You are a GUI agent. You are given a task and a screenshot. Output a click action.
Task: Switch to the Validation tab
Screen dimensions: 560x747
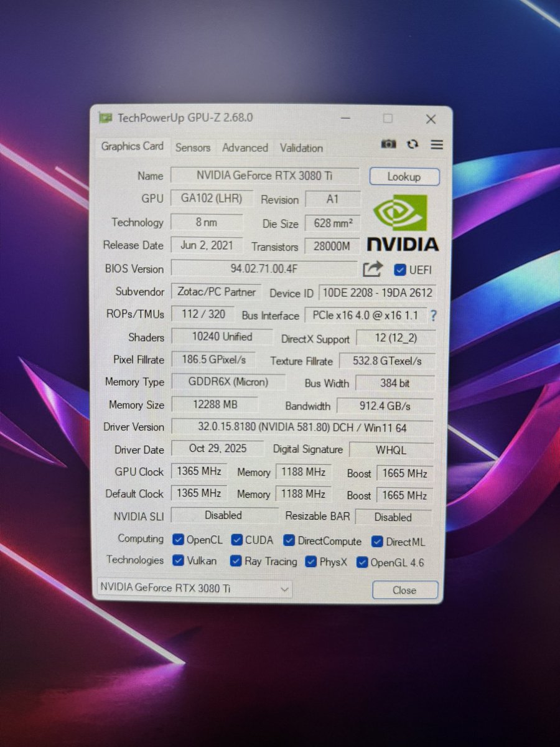pyautogui.click(x=301, y=148)
